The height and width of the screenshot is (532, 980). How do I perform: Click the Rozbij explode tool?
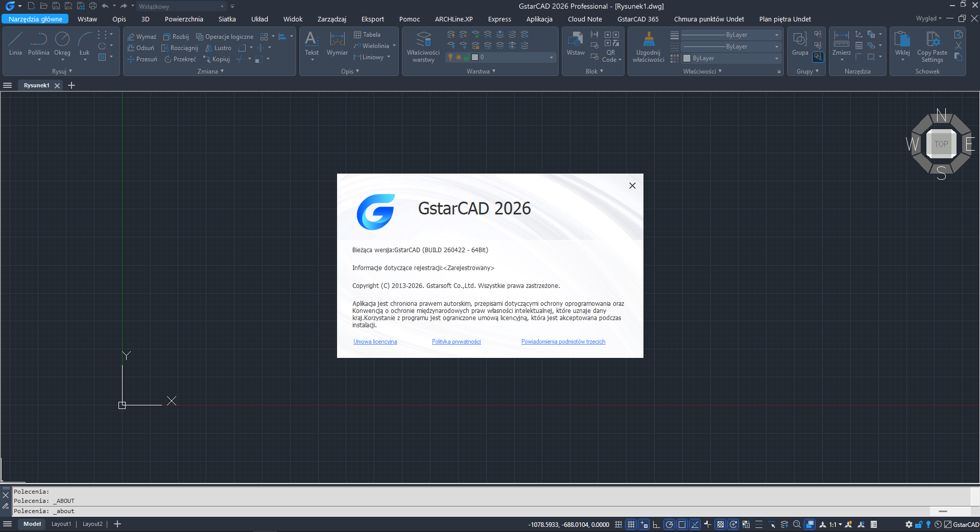tap(176, 37)
